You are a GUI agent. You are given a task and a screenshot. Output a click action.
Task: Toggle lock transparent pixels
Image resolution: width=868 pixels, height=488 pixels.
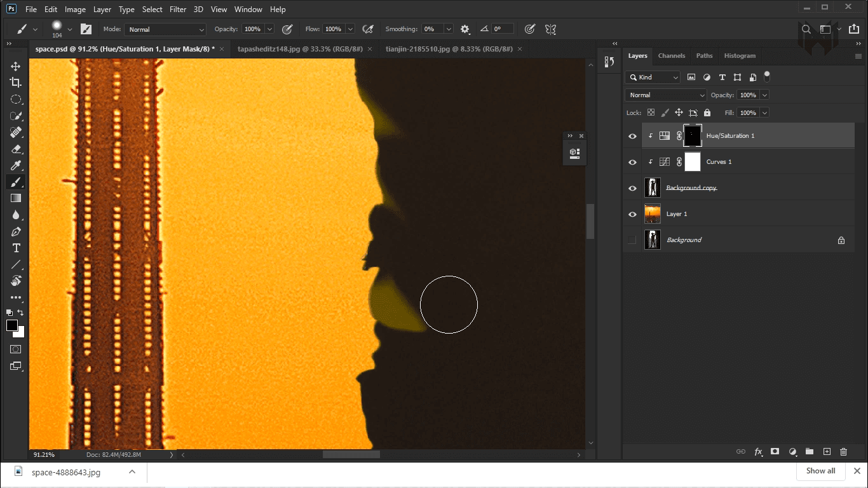click(651, 112)
